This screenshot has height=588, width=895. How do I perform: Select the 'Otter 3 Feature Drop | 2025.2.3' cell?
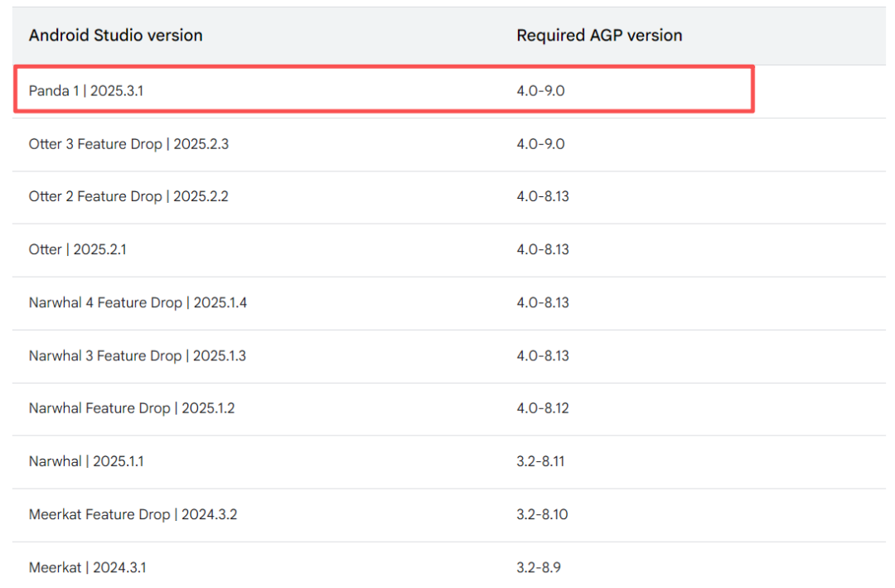tap(128, 144)
